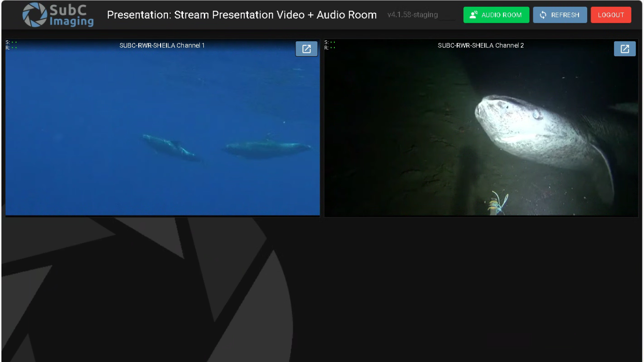
Task: Click the large aperture background graphic
Action: pyautogui.click(x=146, y=291)
